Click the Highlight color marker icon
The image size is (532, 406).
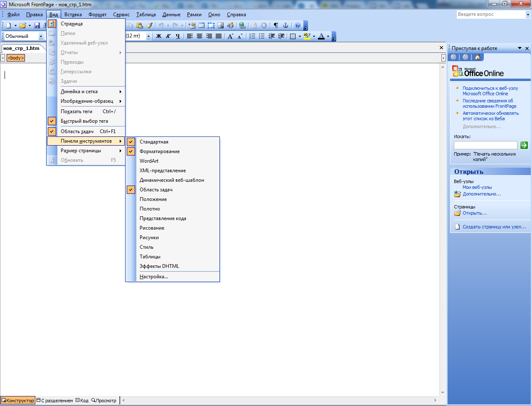click(x=307, y=36)
